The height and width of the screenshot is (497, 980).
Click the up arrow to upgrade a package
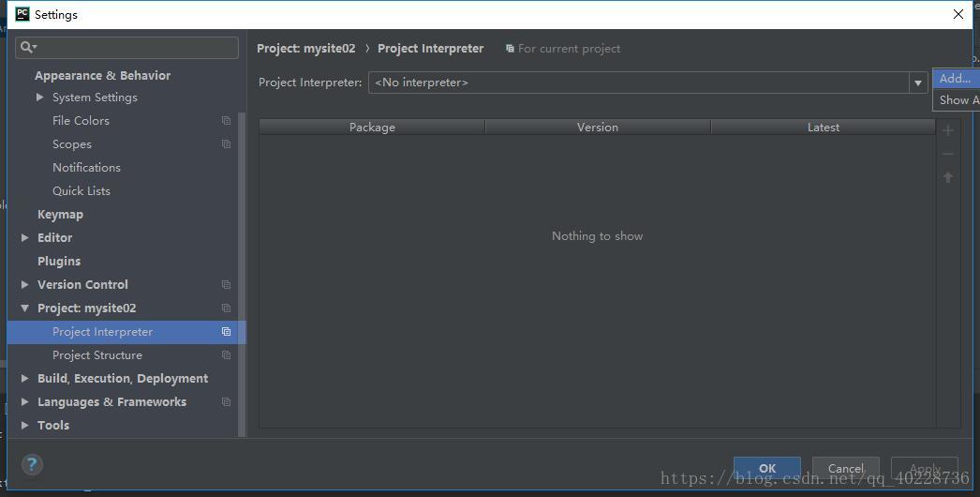pyautogui.click(x=948, y=177)
